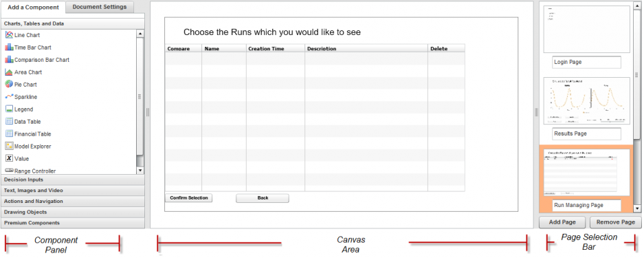
Task: Click the Add Page button
Action: [562, 222]
